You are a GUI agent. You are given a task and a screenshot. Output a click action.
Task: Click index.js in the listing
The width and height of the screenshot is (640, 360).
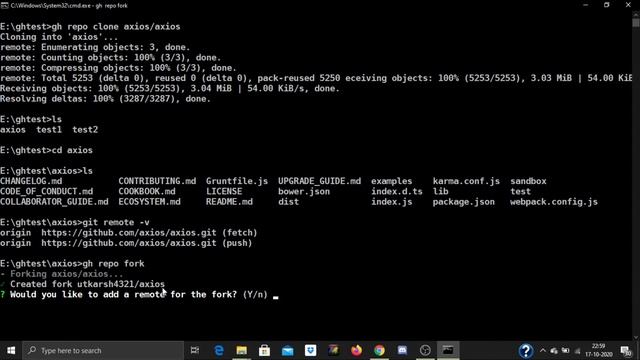391,202
